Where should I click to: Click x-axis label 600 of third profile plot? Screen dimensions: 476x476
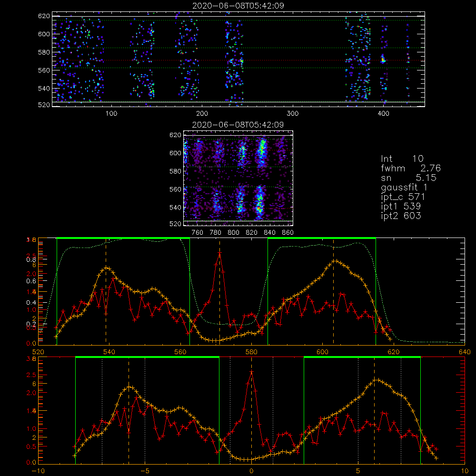tap(322, 352)
